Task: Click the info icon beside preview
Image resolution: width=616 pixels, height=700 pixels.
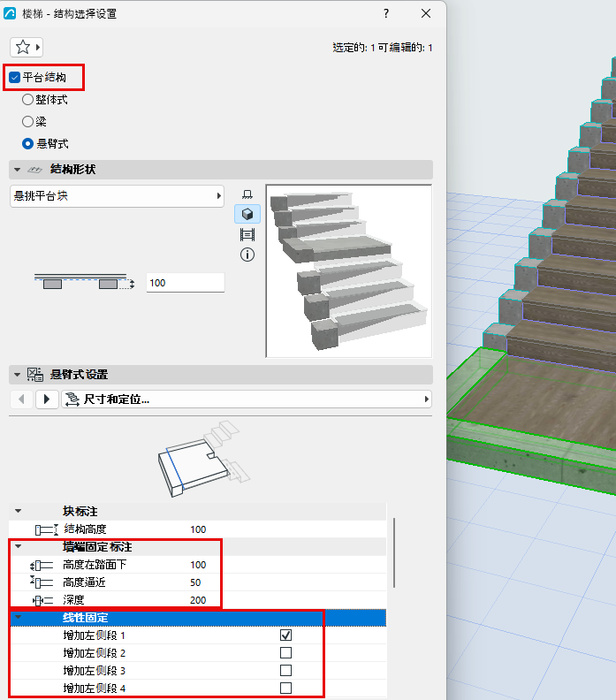Action: click(x=247, y=255)
